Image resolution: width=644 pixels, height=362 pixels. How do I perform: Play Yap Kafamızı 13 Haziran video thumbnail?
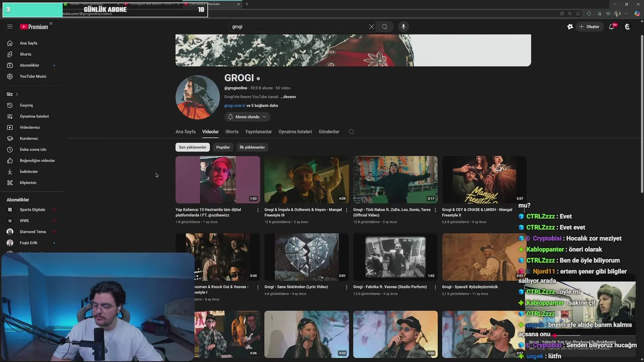(218, 179)
